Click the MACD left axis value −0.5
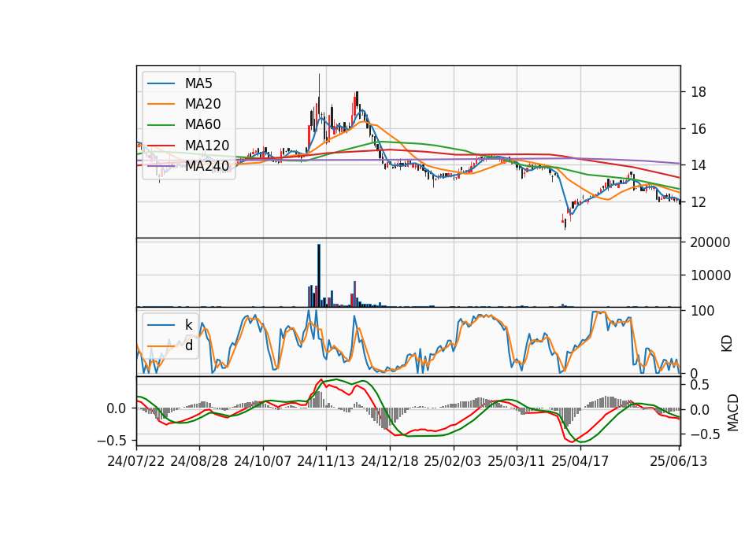Image resolution: width=756 pixels, height=543 pixels. (111, 441)
